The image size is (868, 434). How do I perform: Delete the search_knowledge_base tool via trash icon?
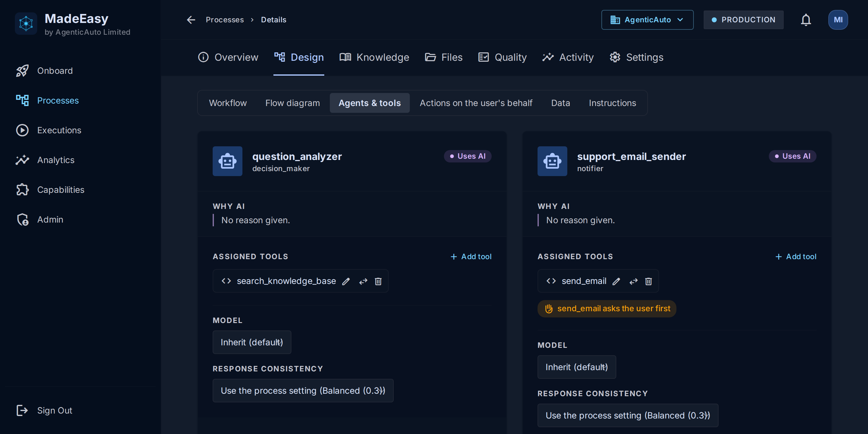pos(378,281)
